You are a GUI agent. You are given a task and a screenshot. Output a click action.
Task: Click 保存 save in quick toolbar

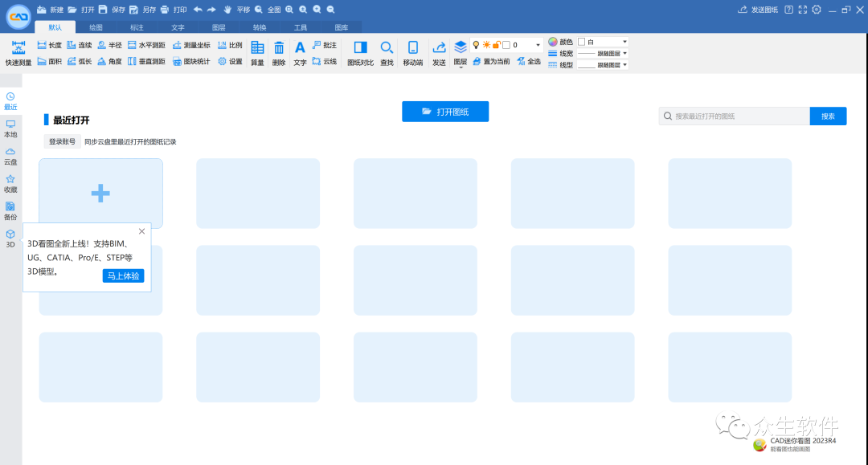click(x=112, y=10)
